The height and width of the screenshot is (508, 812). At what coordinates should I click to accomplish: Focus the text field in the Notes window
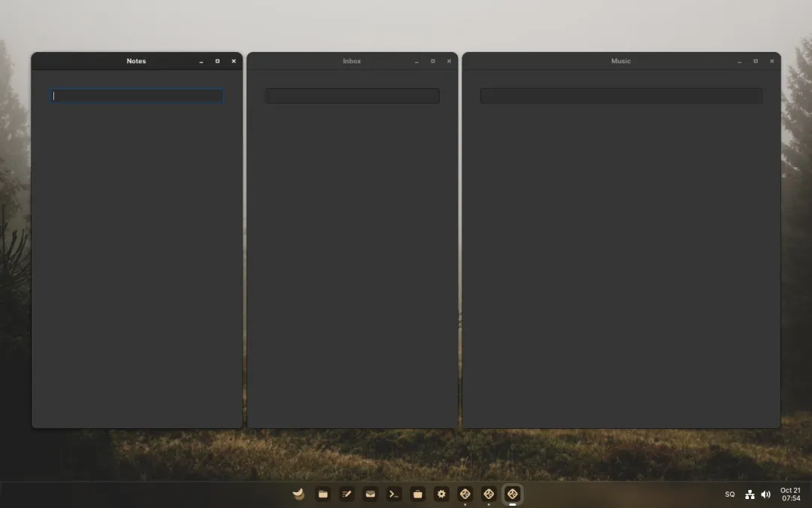pos(137,96)
